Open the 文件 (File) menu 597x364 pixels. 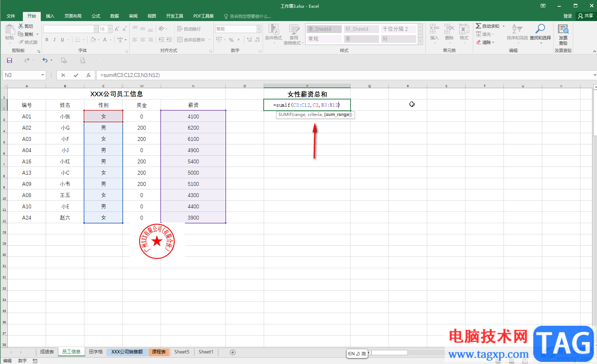[11, 16]
